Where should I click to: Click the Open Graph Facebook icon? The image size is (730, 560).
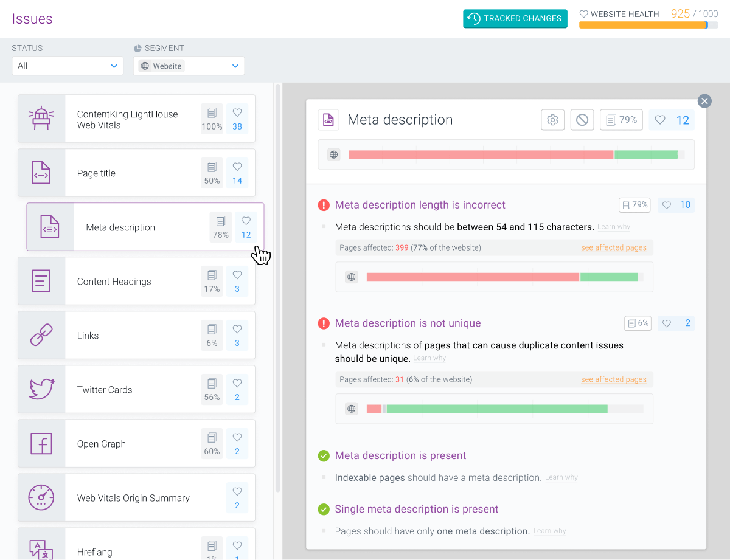[41, 443]
